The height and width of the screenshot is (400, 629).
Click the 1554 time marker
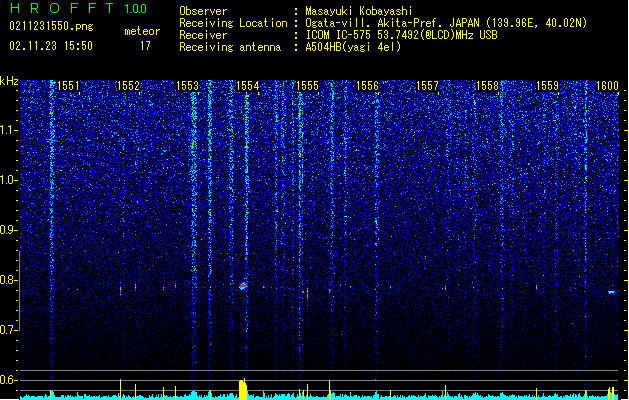coord(248,86)
